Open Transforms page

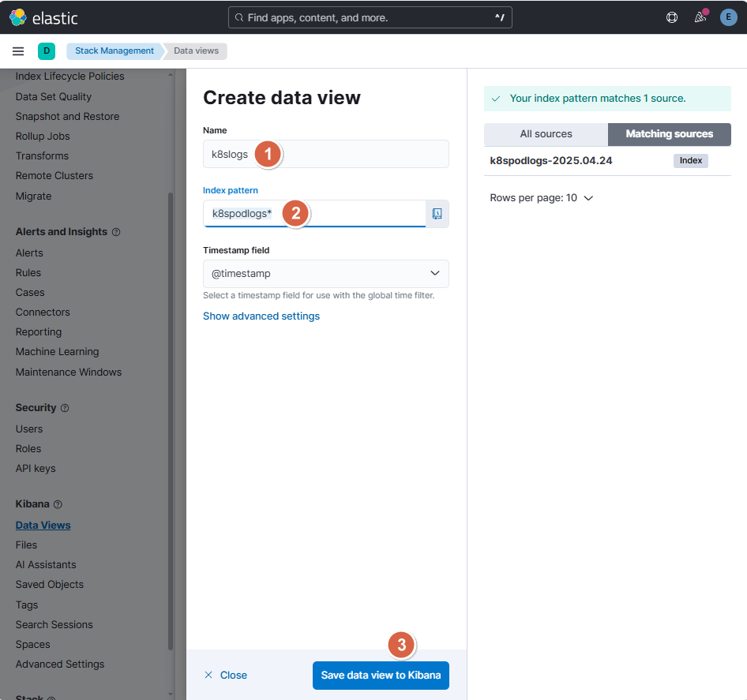click(x=42, y=156)
